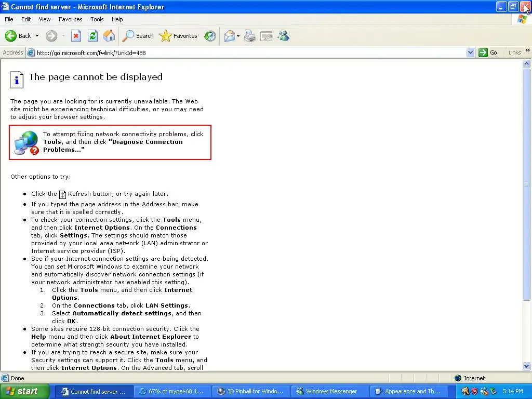Click the status bar page icon
This screenshot has width=532, height=399.
[5, 378]
